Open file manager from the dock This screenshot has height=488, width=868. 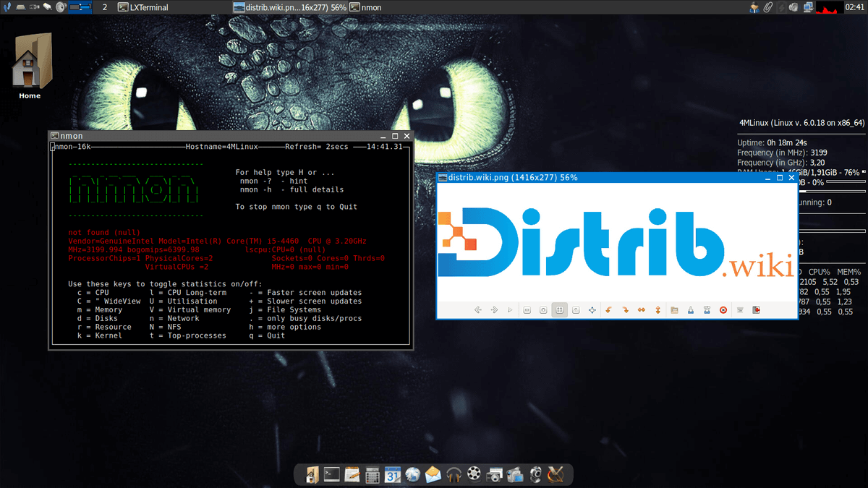point(312,475)
